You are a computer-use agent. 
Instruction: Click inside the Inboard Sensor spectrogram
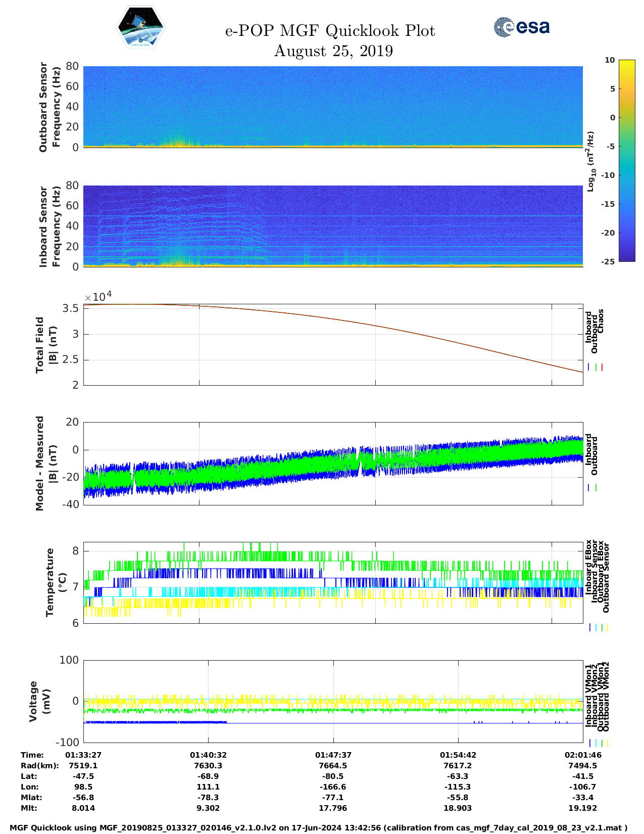click(x=333, y=226)
